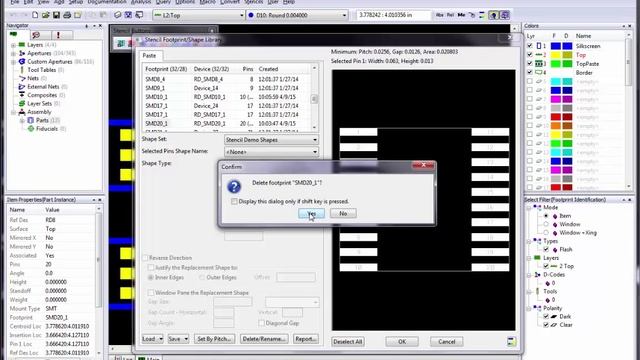Click TopPaste flash color swatch
This screenshot has width=640, height=360.
click(556, 64)
